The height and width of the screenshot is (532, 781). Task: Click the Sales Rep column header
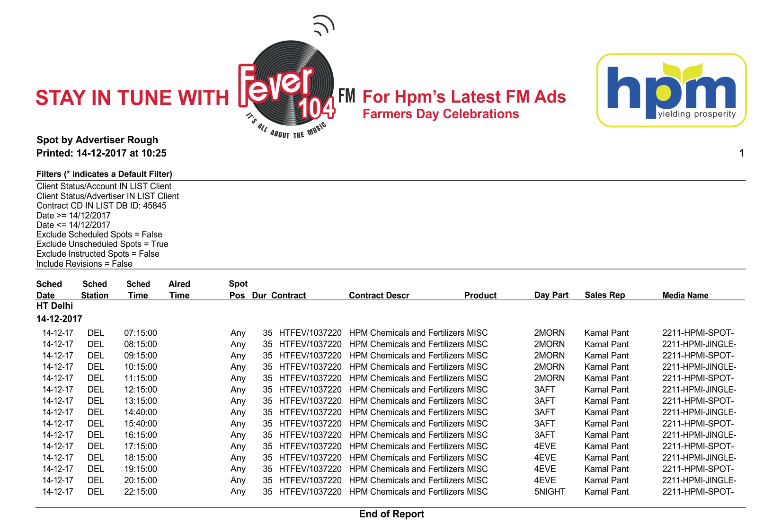click(x=605, y=295)
